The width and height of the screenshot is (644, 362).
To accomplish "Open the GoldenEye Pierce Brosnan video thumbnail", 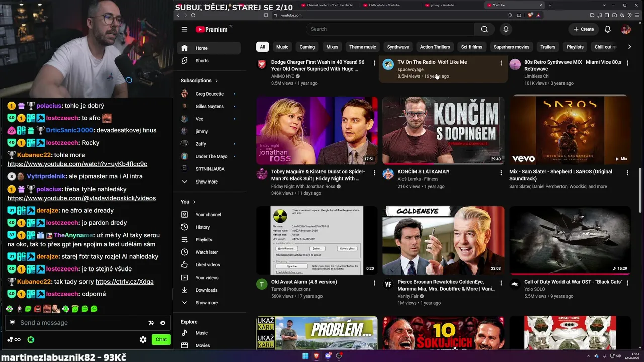I will coord(443,240).
